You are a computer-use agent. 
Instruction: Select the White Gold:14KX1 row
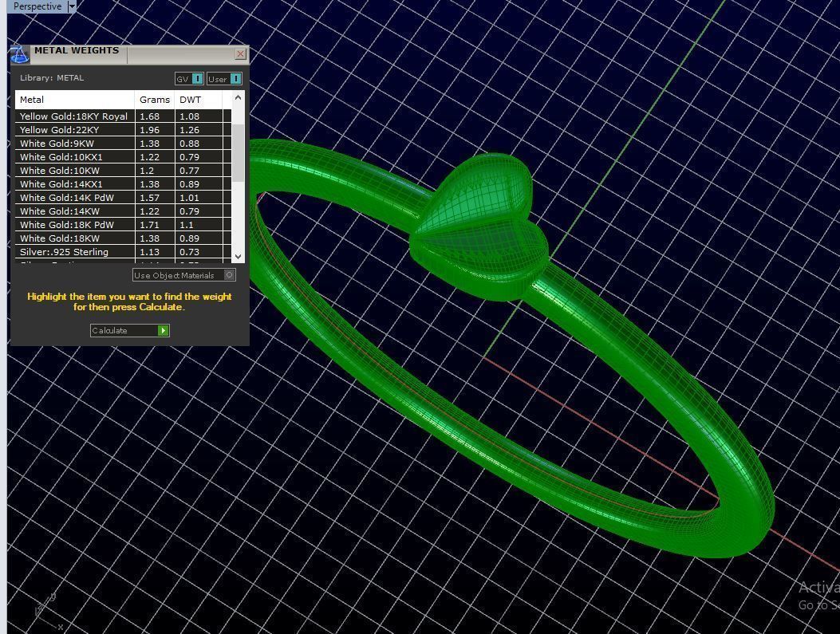(x=123, y=183)
